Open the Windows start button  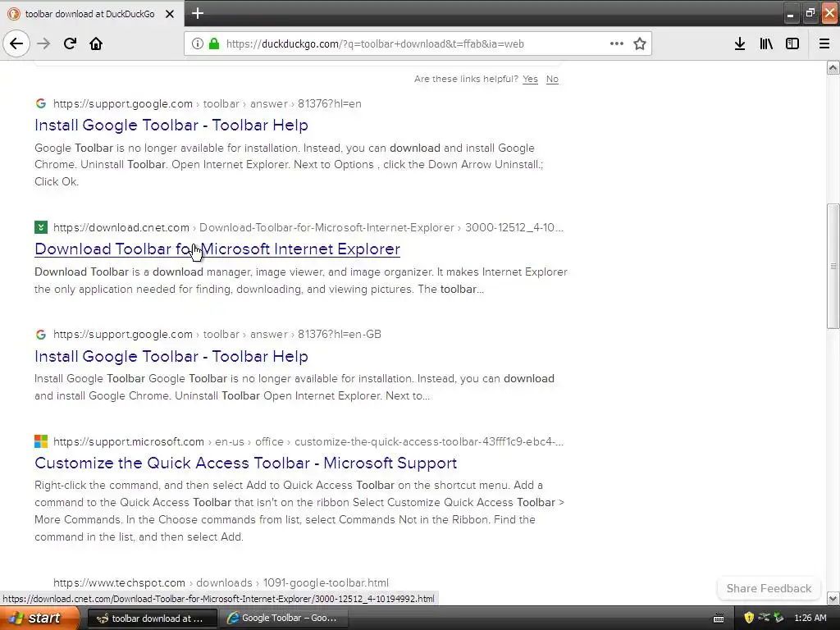click(39, 618)
